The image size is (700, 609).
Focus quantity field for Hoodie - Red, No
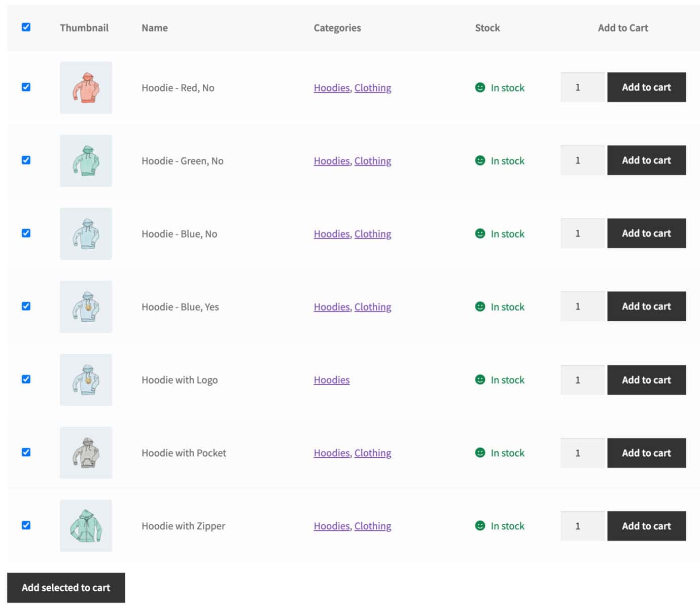coord(583,87)
